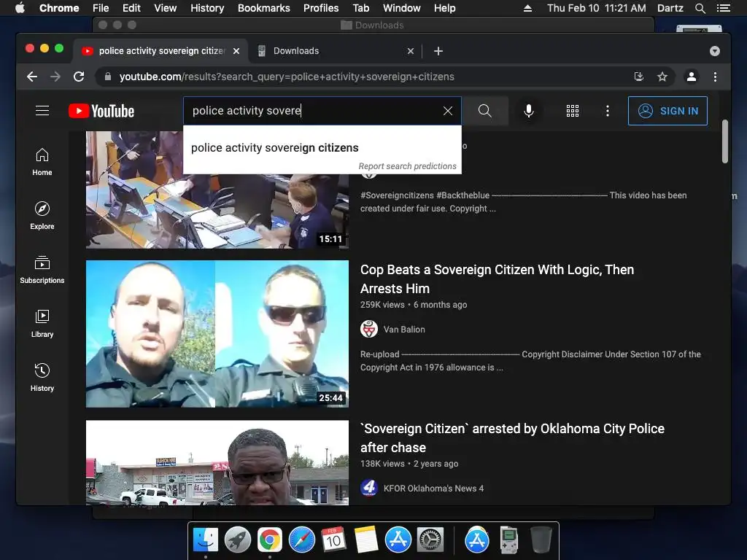Open Notes from the Dock

coord(366,540)
